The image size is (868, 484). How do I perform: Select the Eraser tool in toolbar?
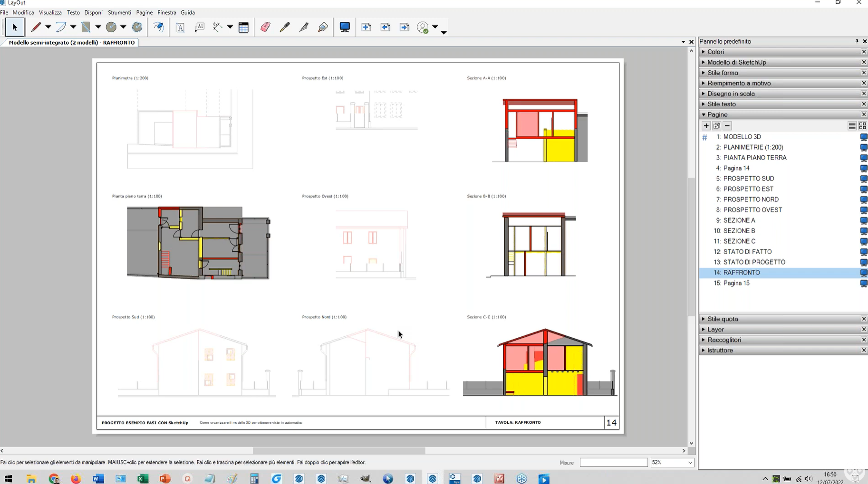265,28
